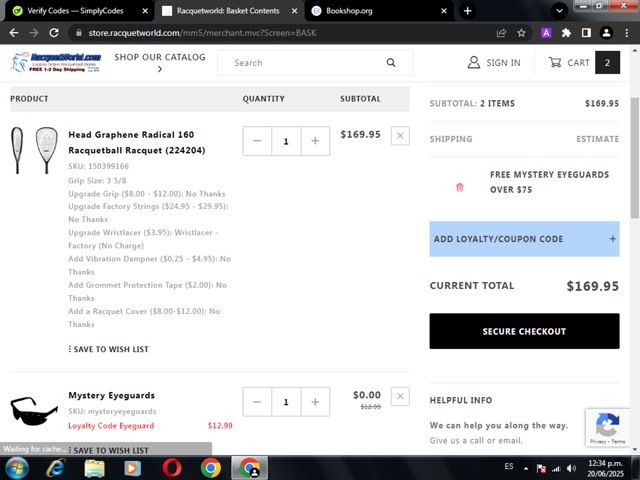Open the media player taskbar icon
The height and width of the screenshot is (480, 640).
(x=132, y=468)
